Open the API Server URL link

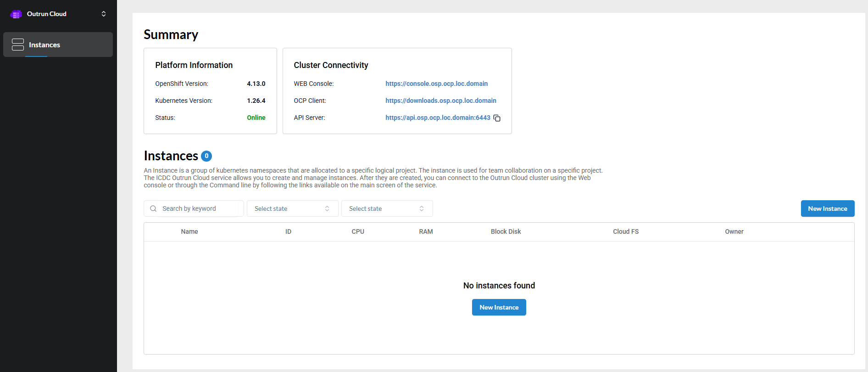click(x=437, y=118)
